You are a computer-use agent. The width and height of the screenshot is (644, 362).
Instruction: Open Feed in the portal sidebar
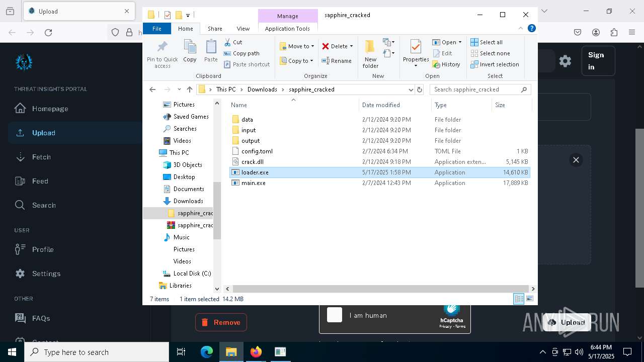(40, 181)
